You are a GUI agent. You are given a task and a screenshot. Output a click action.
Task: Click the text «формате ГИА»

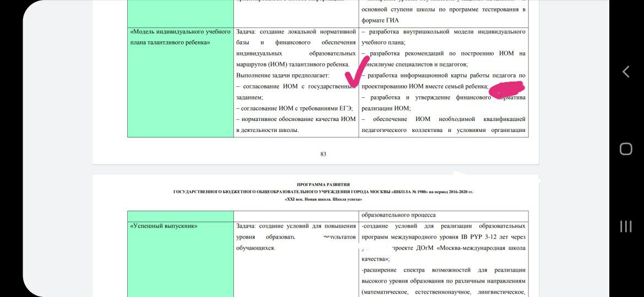click(380, 20)
